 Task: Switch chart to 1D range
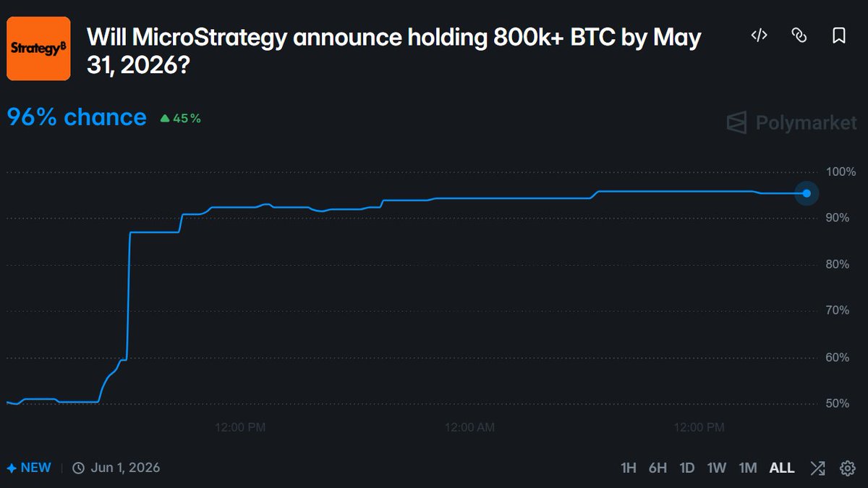687,468
